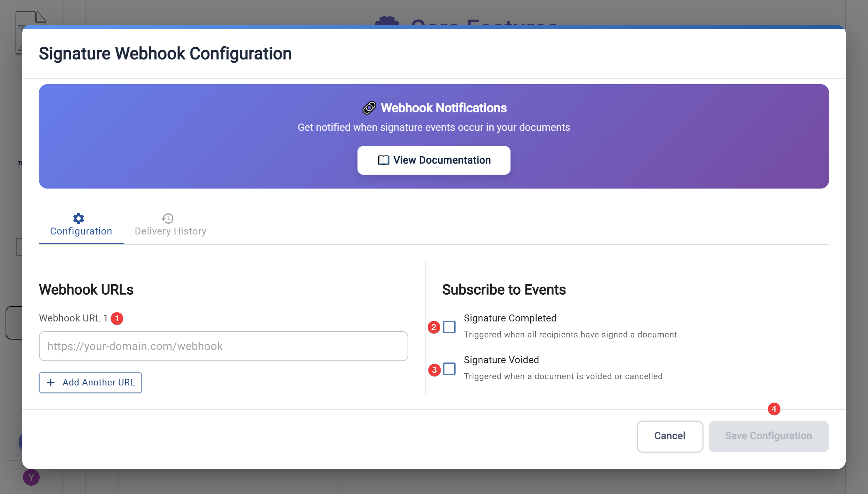
Task: Click the Webhook URL 1 label
Action: point(73,318)
